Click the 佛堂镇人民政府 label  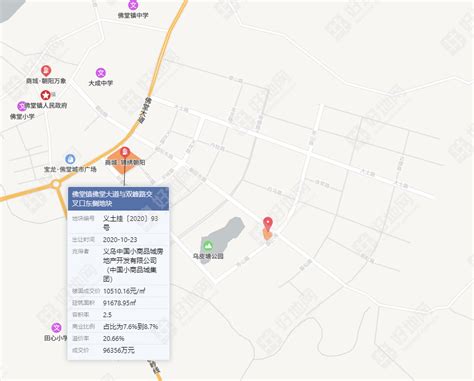[46, 105]
